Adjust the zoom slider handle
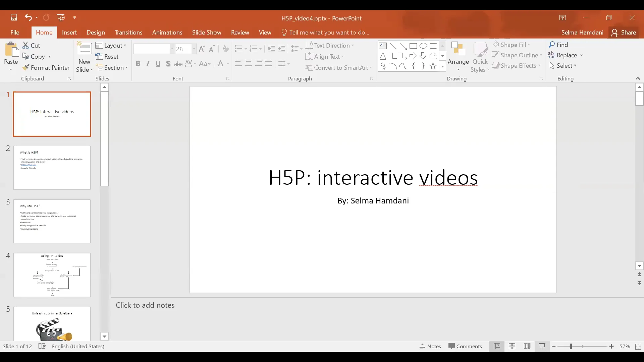 [x=571, y=346]
